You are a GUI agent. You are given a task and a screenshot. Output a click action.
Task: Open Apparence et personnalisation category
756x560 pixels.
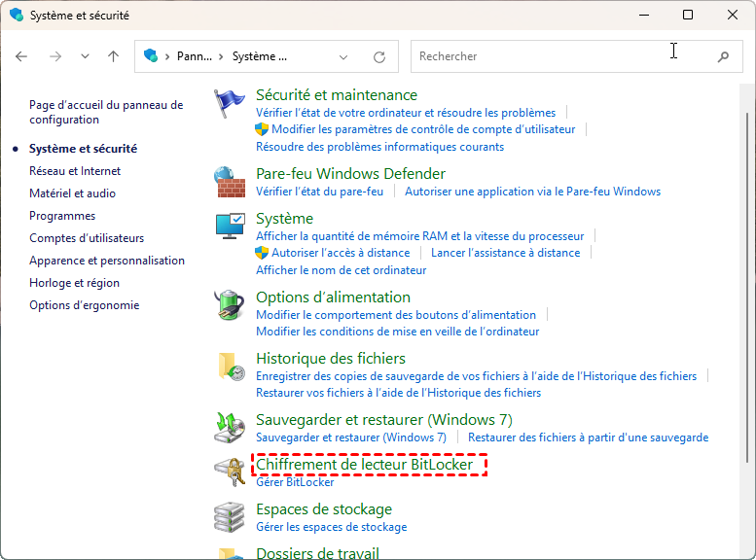[x=107, y=261]
